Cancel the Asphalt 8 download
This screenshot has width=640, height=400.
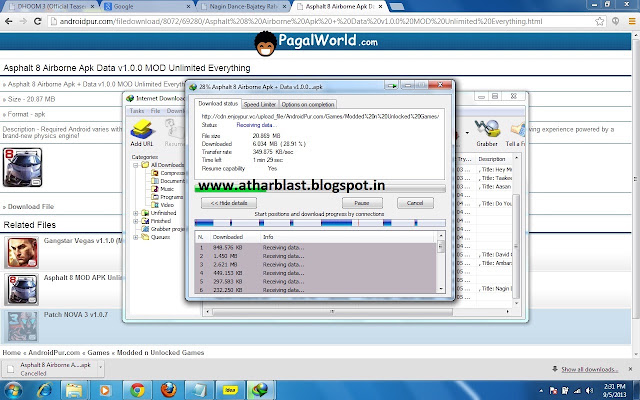(415, 203)
